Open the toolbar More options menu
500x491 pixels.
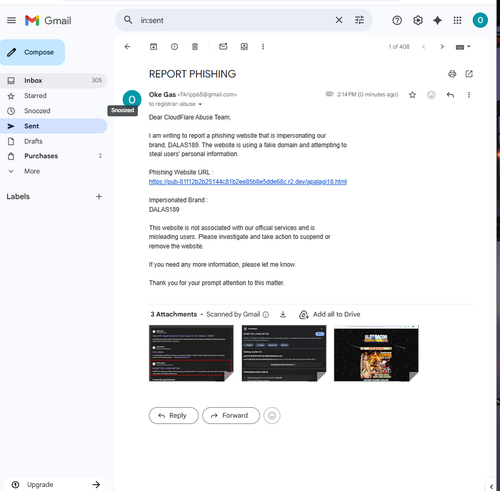pyautogui.click(x=263, y=47)
